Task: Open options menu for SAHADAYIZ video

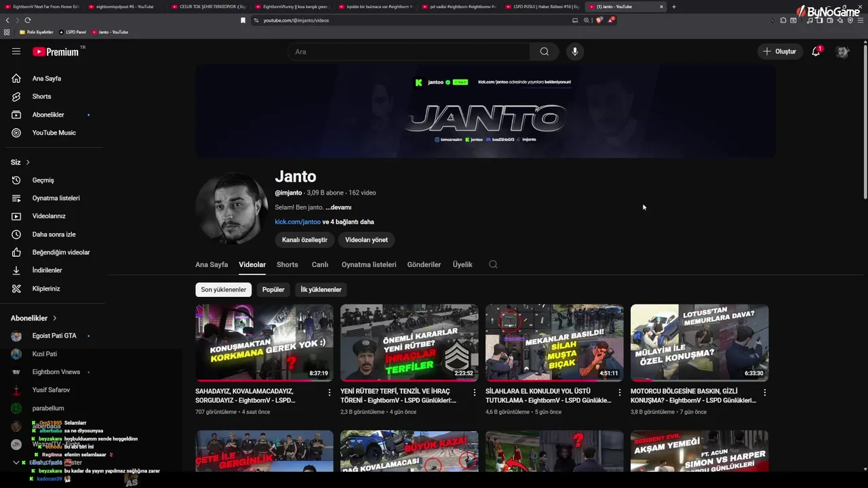Action: pos(330,392)
